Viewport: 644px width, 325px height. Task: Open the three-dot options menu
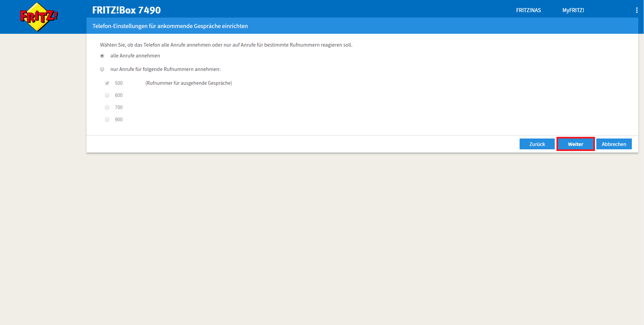click(637, 10)
